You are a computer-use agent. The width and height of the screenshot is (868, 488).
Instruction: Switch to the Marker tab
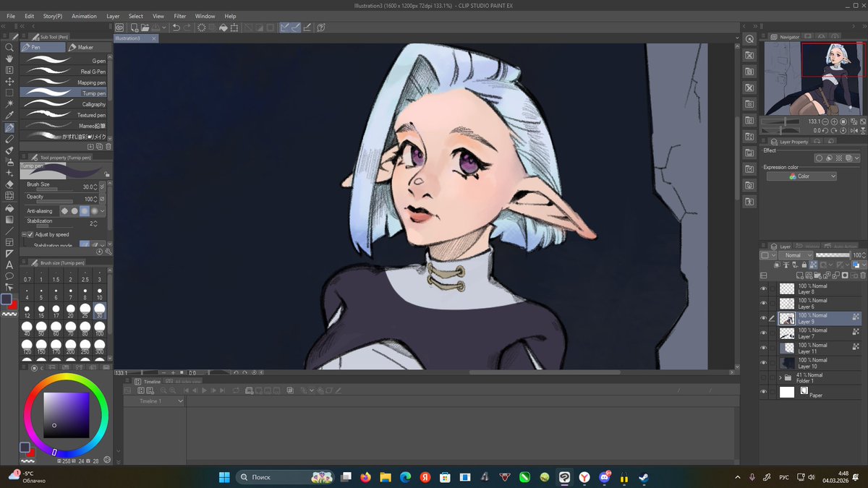click(x=85, y=47)
